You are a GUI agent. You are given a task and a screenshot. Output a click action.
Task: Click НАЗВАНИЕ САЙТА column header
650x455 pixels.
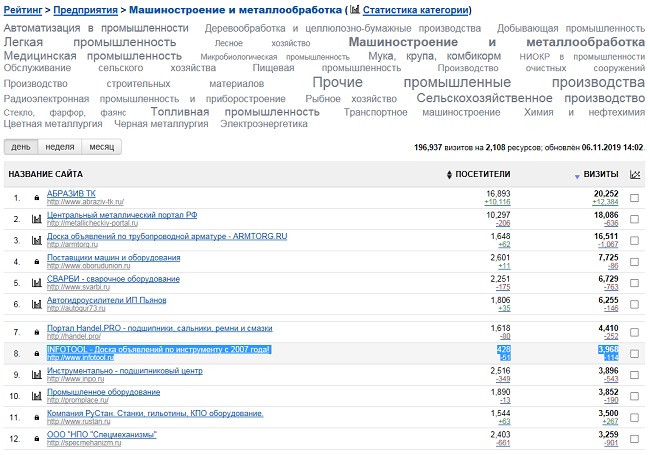(46, 174)
